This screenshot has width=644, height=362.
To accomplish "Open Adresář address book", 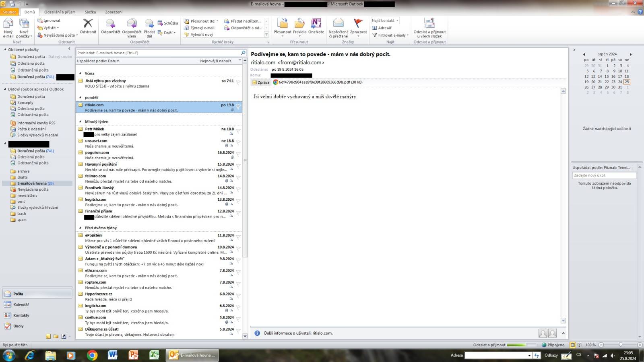I will 382,28.
